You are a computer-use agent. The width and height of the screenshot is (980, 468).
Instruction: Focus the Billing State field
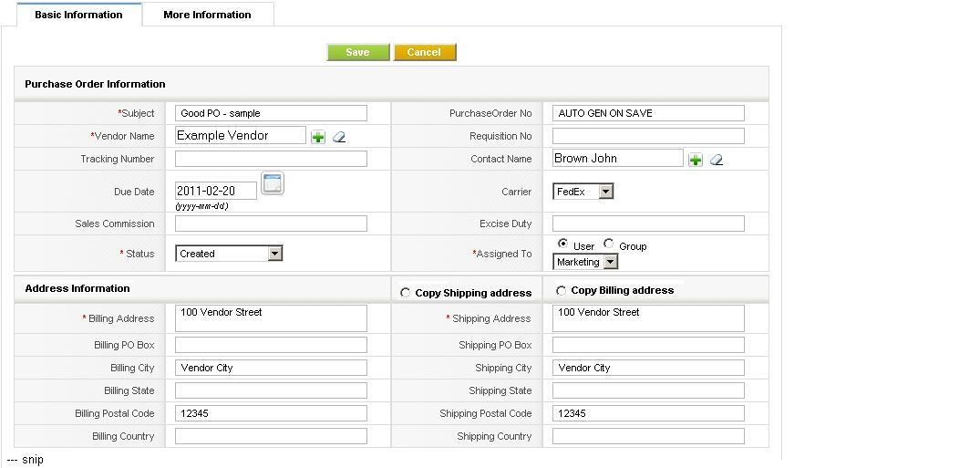click(272, 390)
